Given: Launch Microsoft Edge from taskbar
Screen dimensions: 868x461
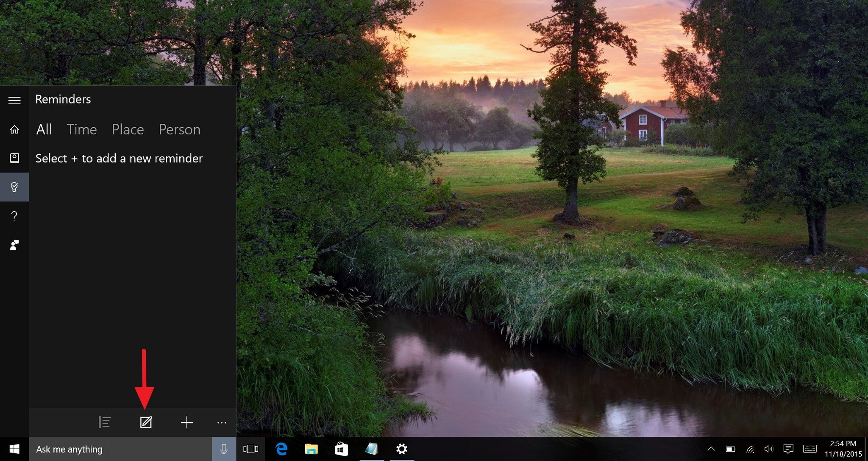Looking at the screenshot, I should (x=281, y=449).
